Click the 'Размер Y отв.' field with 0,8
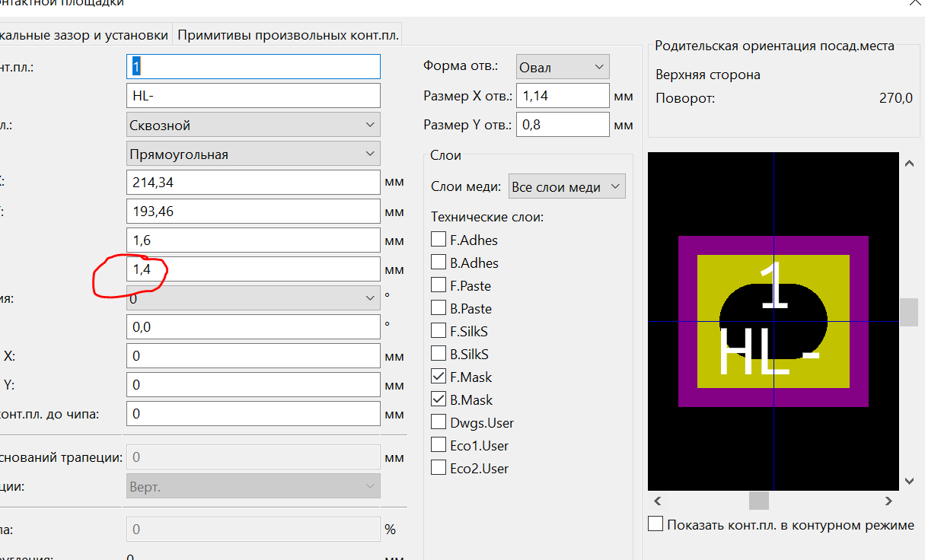Viewport: 925px width, 560px height. pyautogui.click(x=562, y=125)
